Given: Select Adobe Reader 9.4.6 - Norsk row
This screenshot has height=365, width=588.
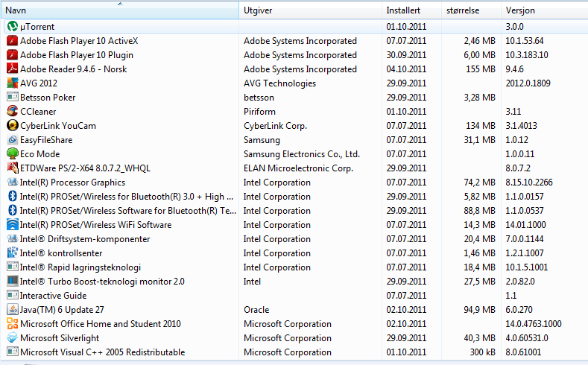Looking at the screenshot, I should (x=73, y=69).
